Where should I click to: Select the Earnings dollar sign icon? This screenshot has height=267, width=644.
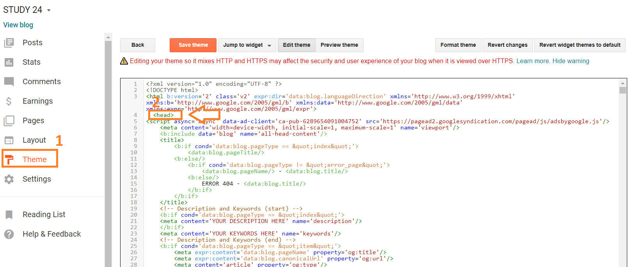pos(9,101)
